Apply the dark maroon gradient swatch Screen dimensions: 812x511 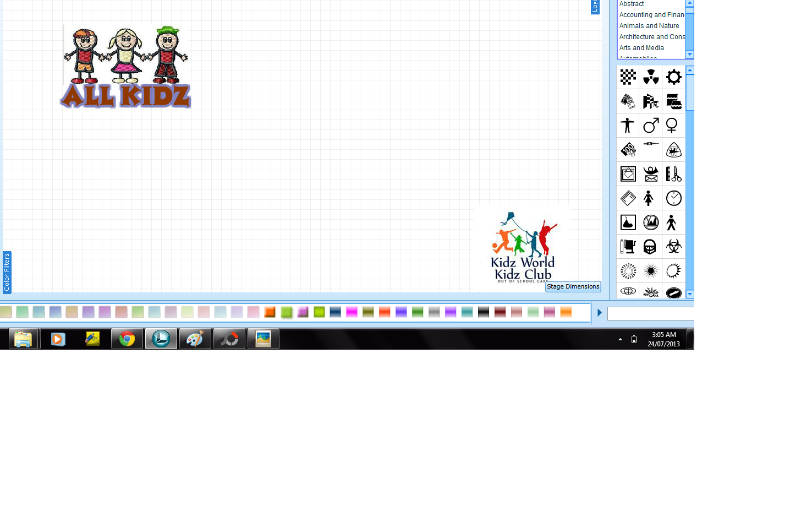pos(500,312)
